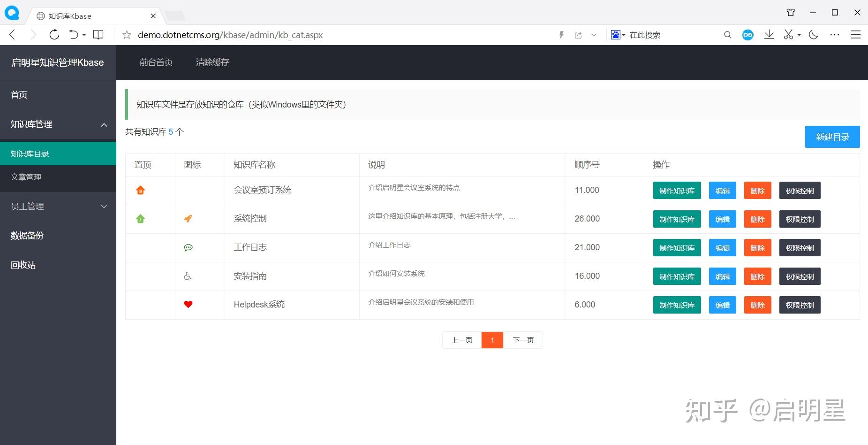Click the 介绍如何安装系统 description
Image resolution: width=868 pixels, height=445 pixels.
pos(397,274)
